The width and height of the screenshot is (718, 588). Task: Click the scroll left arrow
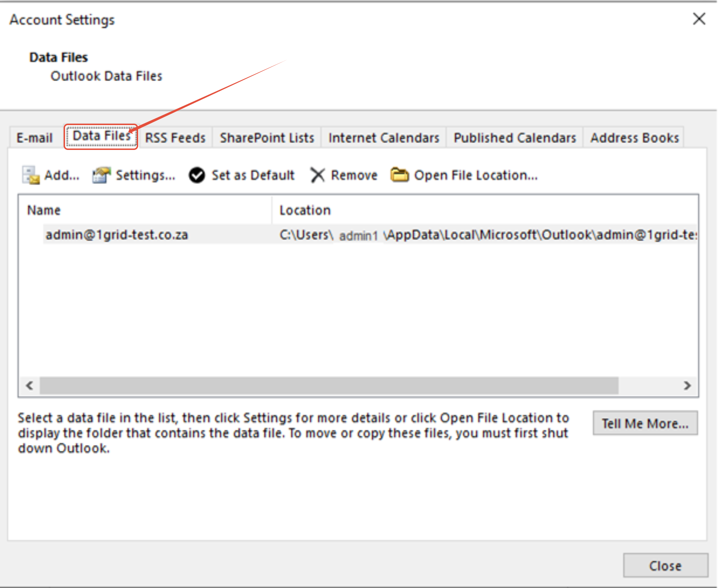(x=29, y=385)
